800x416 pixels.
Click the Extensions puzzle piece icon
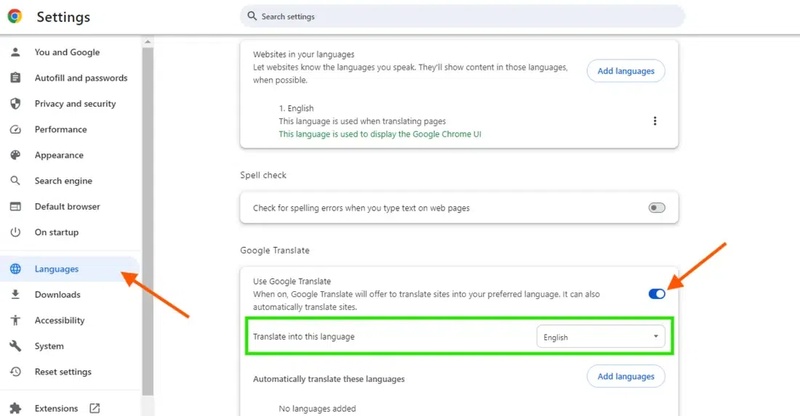(15, 408)
